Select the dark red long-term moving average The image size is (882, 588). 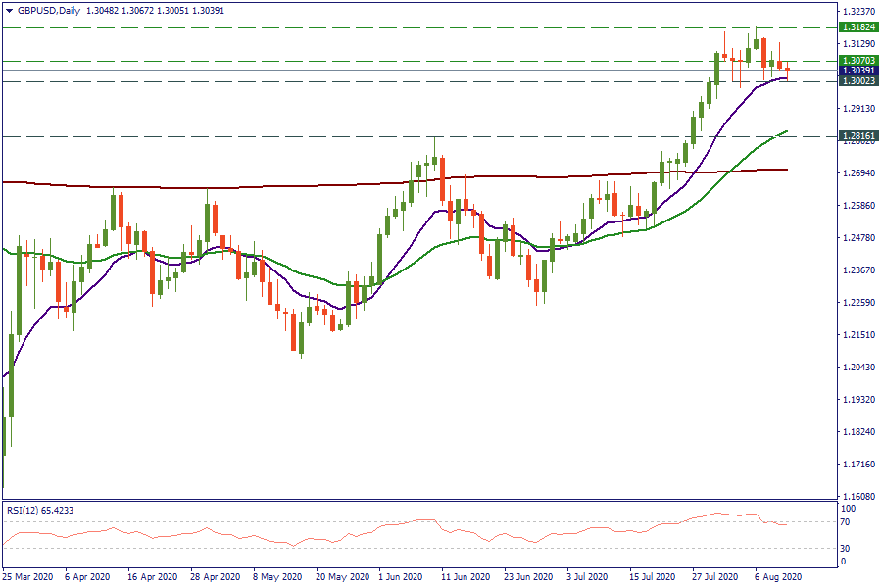[294, 186]
